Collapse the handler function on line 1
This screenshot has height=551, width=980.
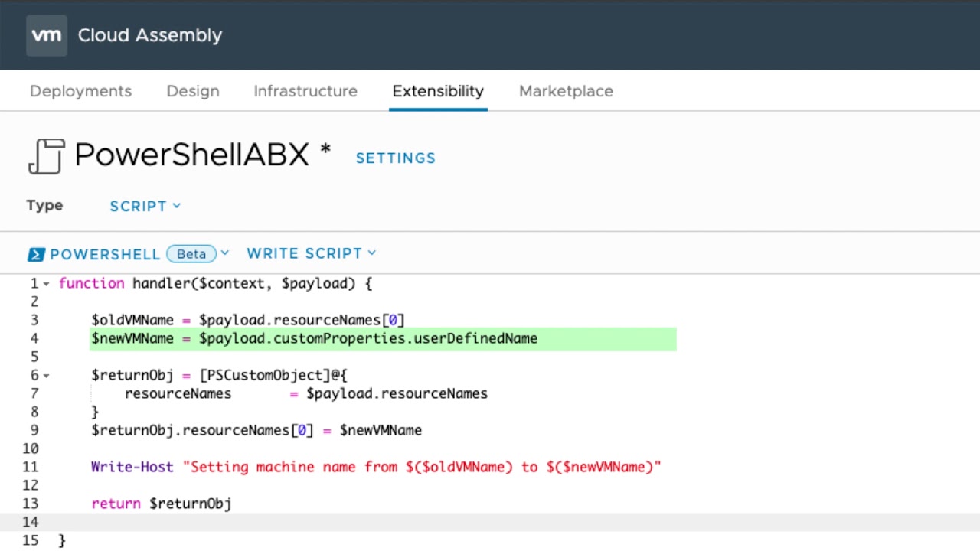tap(46, 283)
